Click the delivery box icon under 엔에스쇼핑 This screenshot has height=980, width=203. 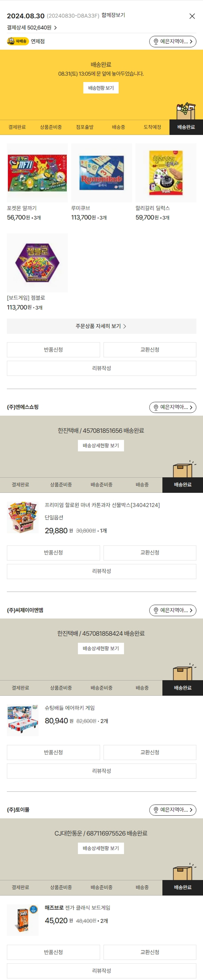(183, 470)
